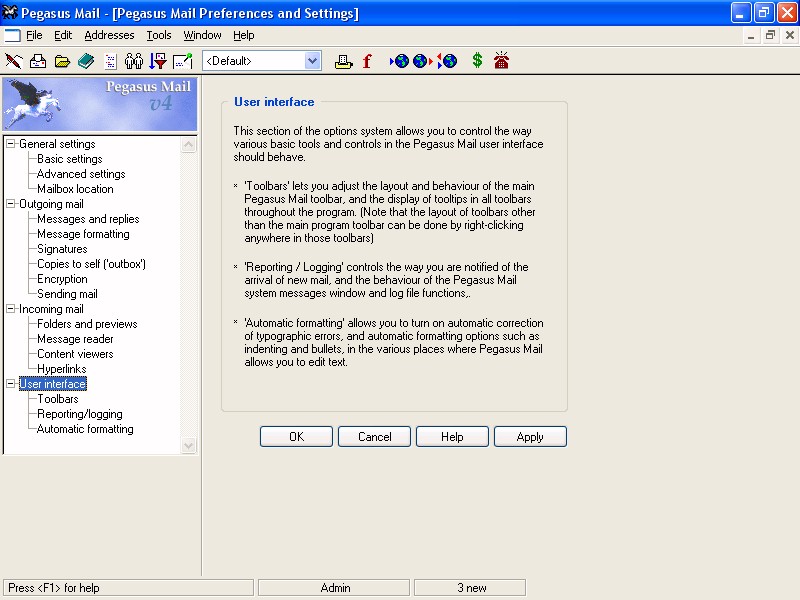Collapse the Incoming mail tree node

[10, 309]
